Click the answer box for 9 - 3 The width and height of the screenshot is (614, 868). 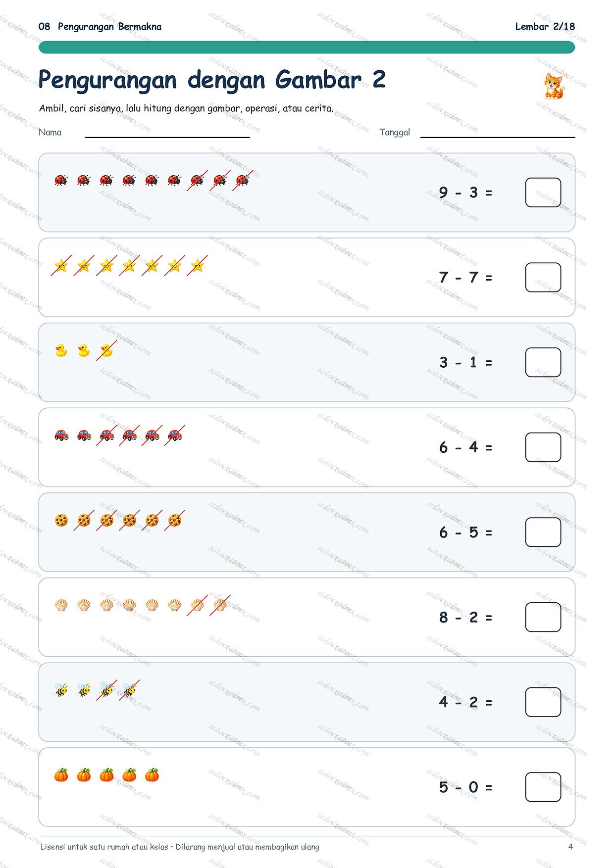point(543,193)
